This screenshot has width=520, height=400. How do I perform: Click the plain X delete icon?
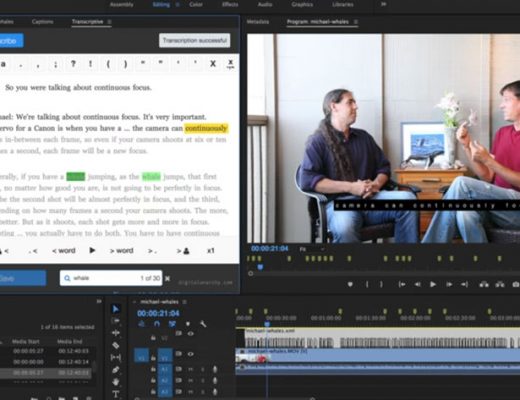(x=213, y=63)
